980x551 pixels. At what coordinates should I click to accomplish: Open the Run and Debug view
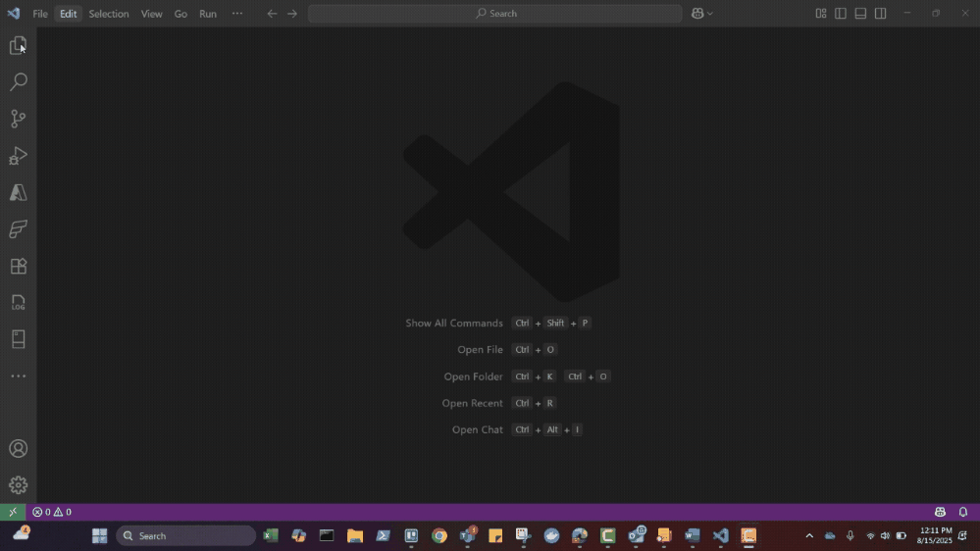tap(18, 156)
